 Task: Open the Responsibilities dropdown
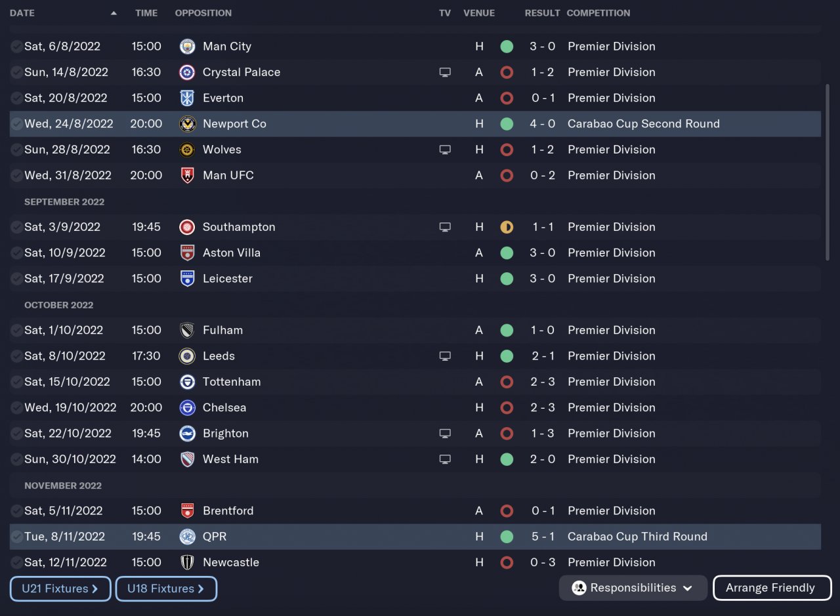click(x=633, y=588)
